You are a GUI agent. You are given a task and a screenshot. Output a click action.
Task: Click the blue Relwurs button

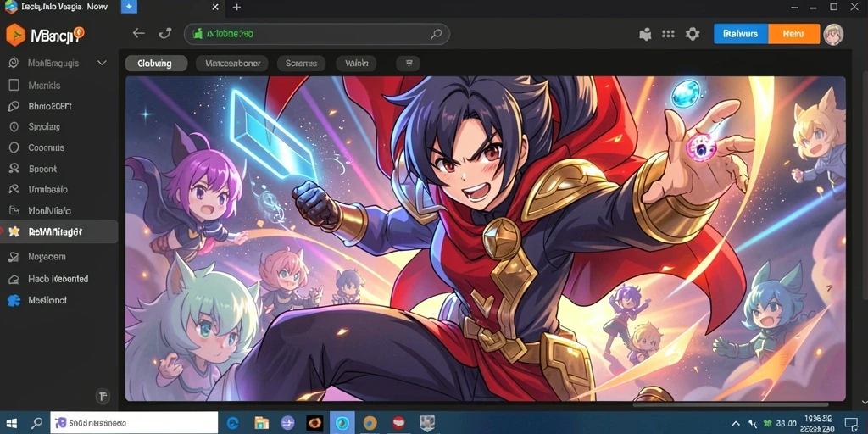tap(741, 34)
